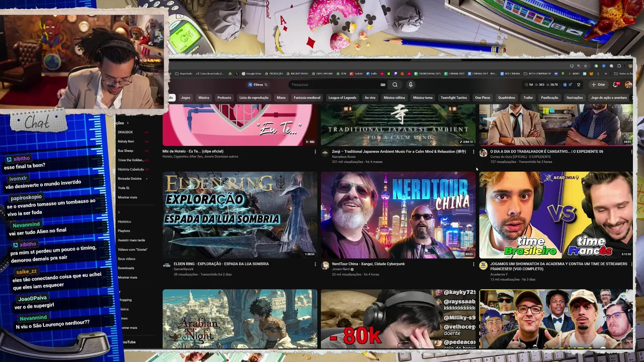The width and height of the screenshot is (644, 362).
Task: Expand the 'Você' section chevron above Histórico
Action: [119, 212]
